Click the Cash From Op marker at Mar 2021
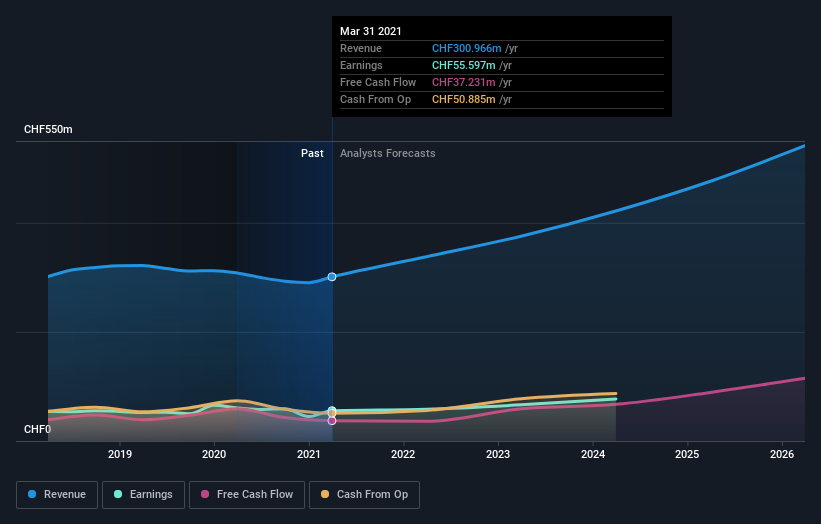 [x=332, y=414]
